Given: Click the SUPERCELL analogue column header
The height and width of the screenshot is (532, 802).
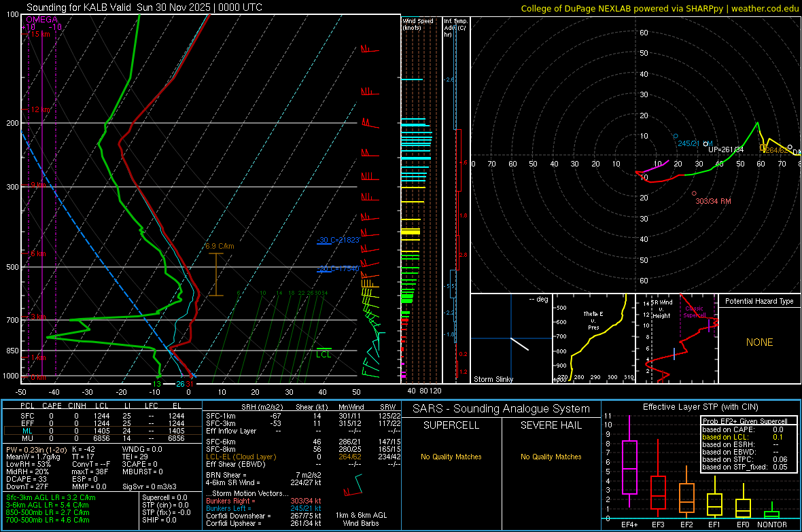Looking at the screenshot, I should (x=451, y=425).
